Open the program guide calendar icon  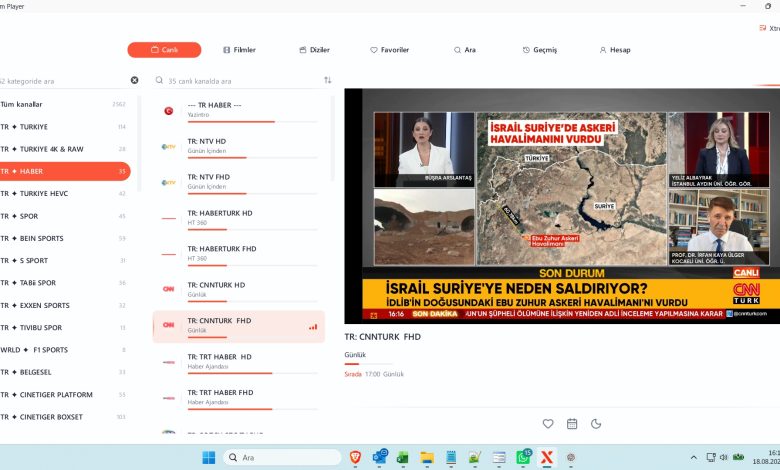coord(572,424)
